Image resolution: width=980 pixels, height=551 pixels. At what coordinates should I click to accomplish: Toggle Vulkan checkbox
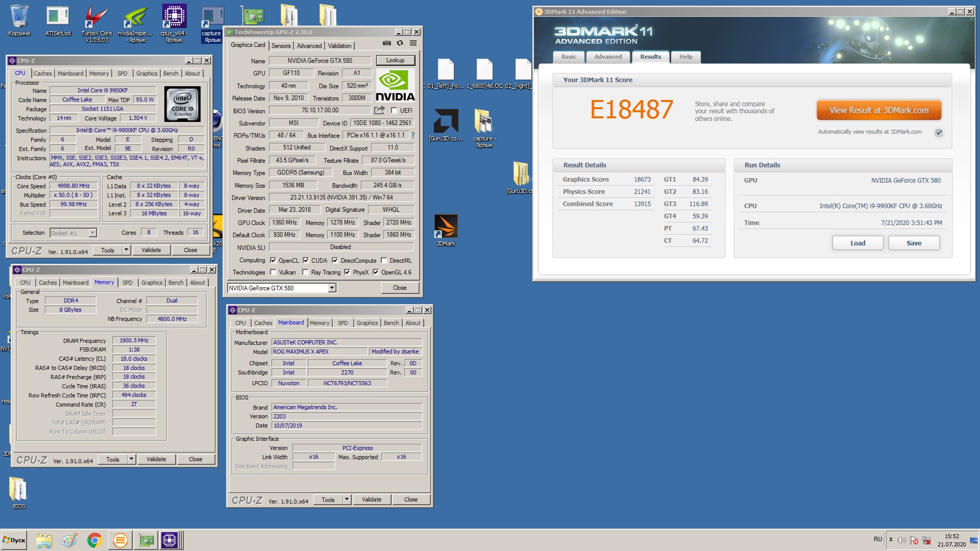(273, 272)
